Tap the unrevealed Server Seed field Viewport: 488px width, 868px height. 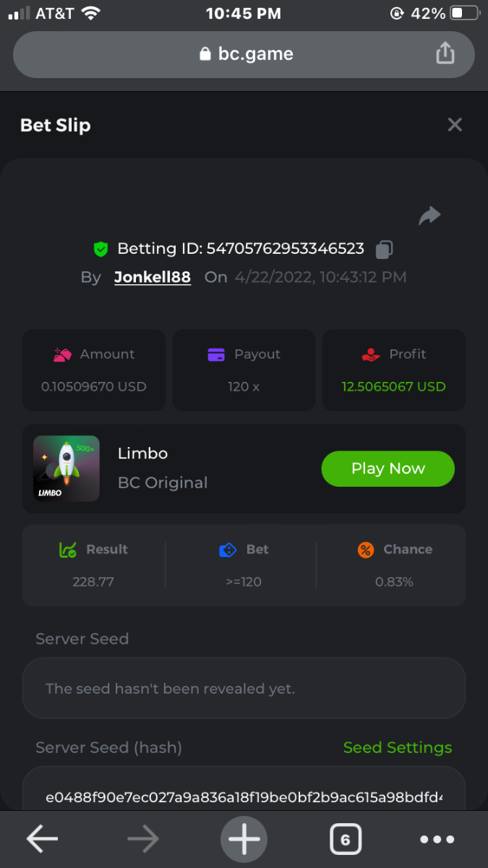[244, 689]
